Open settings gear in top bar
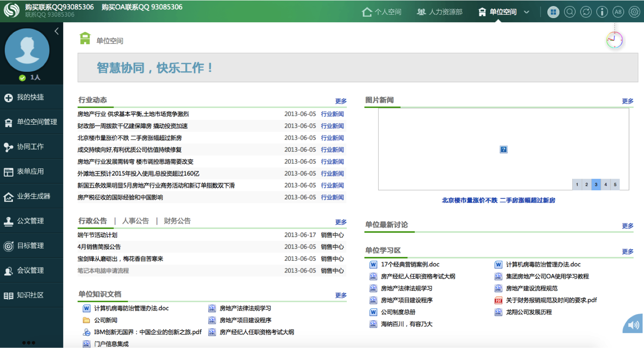The image size is (644, 348). 634,12
